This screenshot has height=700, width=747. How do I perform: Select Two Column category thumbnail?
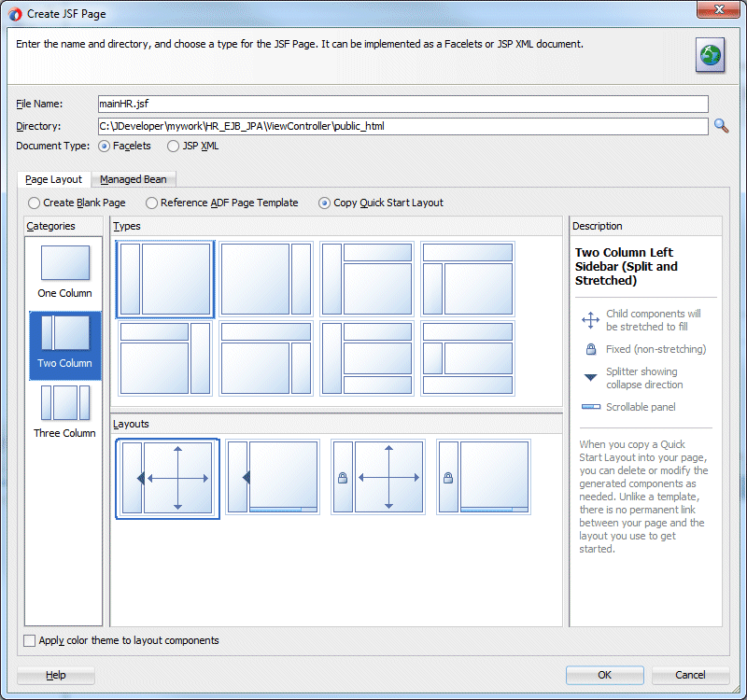[x=64, y=345]
